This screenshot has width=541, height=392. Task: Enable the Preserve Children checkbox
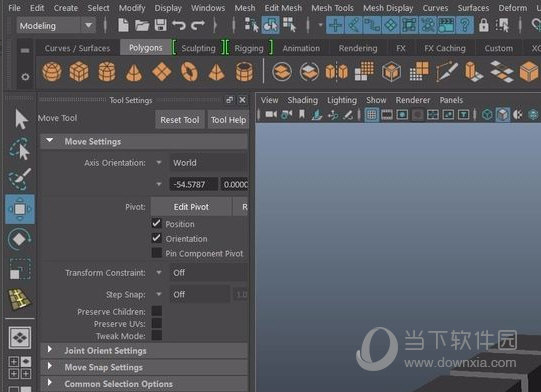[x=157, y=311]
